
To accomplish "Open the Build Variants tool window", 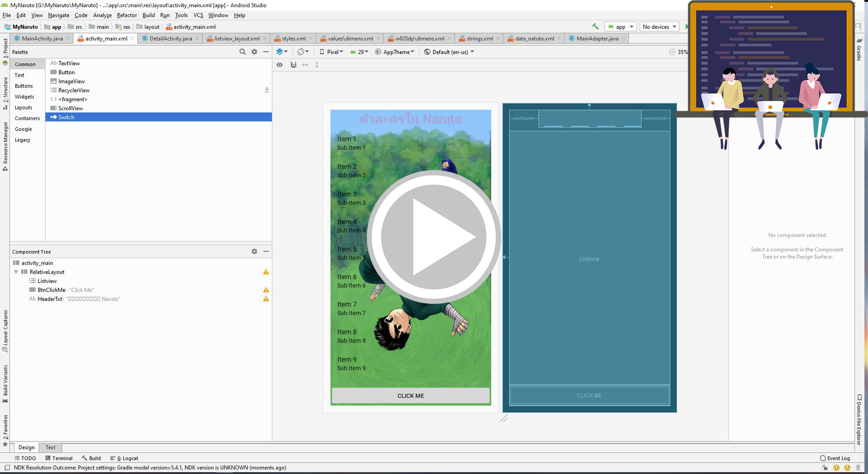I will click(x=5, y=384).
